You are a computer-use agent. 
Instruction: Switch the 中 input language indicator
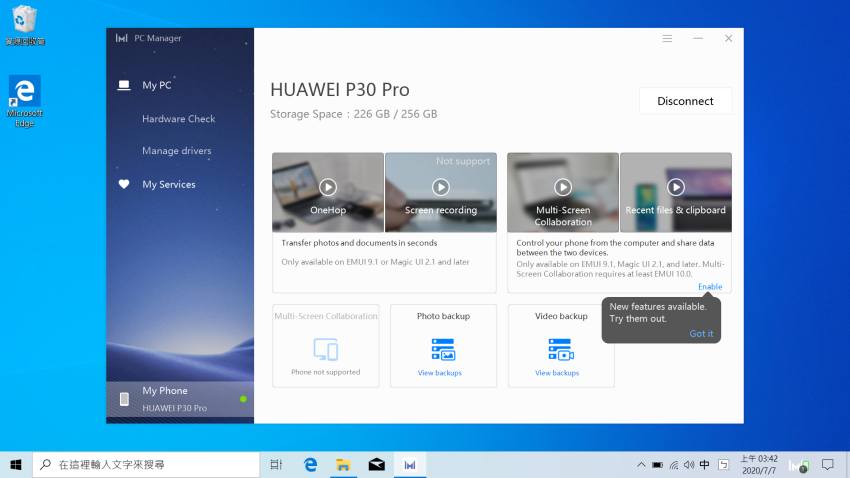click(x=704, y=464)
